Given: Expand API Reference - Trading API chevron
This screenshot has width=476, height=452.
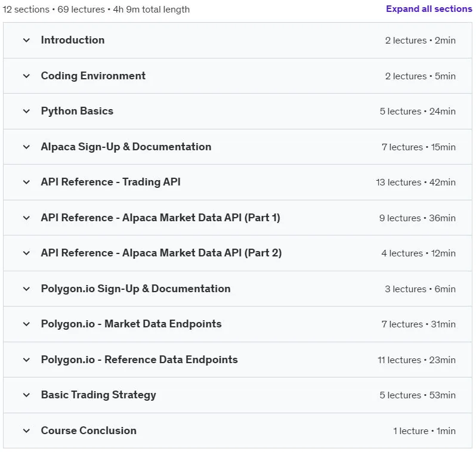Looking at the screenshot, I should [26, 182].
